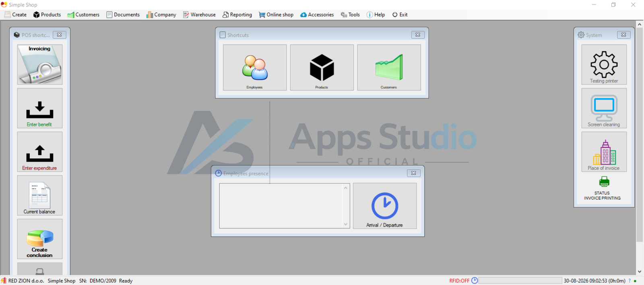Minimize the Simple Shop window
The width and height of the screenshot is (644, 285).
pos(594,4)
